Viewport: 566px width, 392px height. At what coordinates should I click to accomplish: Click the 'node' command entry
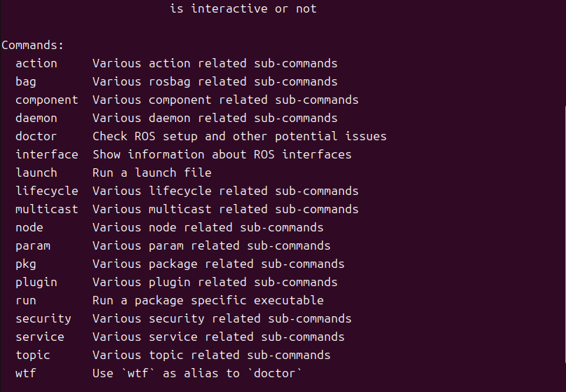pos(29,228)
